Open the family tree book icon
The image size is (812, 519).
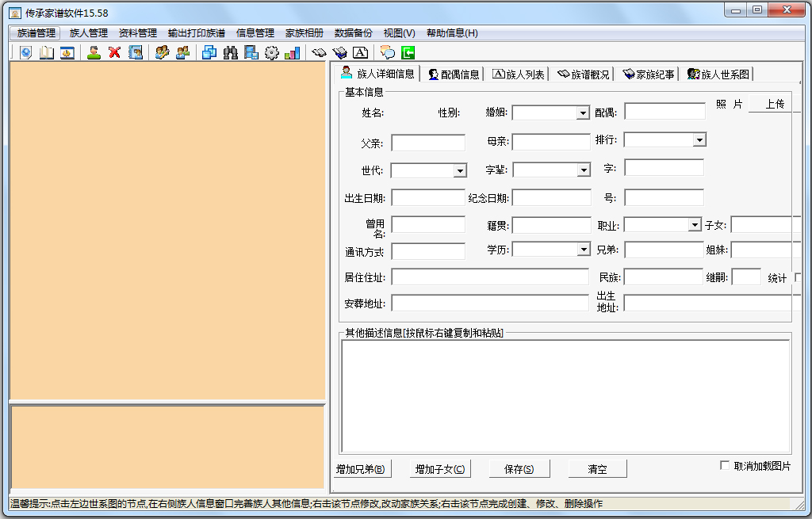[44, 52]
